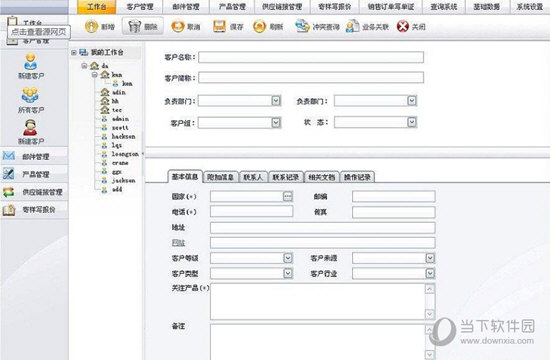Select admin user in the tree
Screen dimensions: 550x360
(x=120, y=119)
